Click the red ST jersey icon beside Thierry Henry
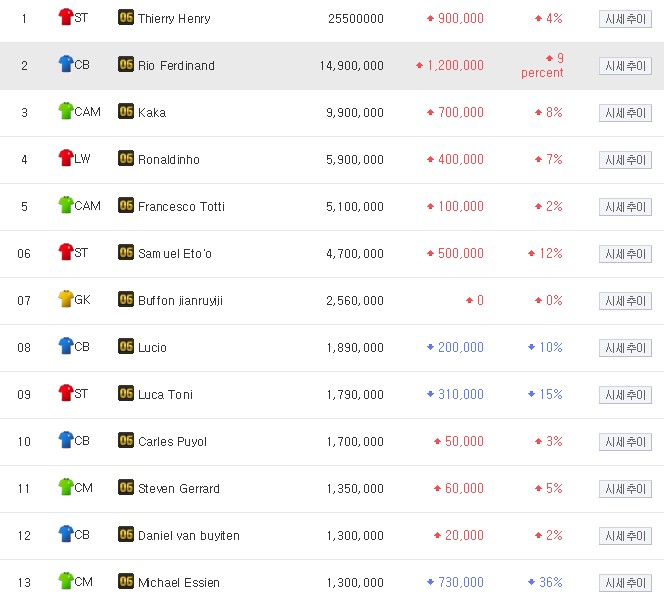Image resolution: width=664 pixels, height=605 pixels. click(66, 18)
